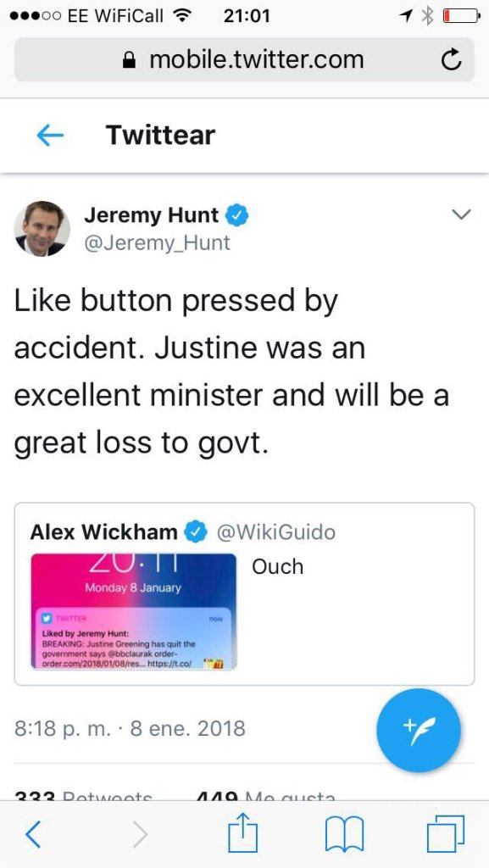Open the quoted tweet's lock screen image

coord(133,611)
